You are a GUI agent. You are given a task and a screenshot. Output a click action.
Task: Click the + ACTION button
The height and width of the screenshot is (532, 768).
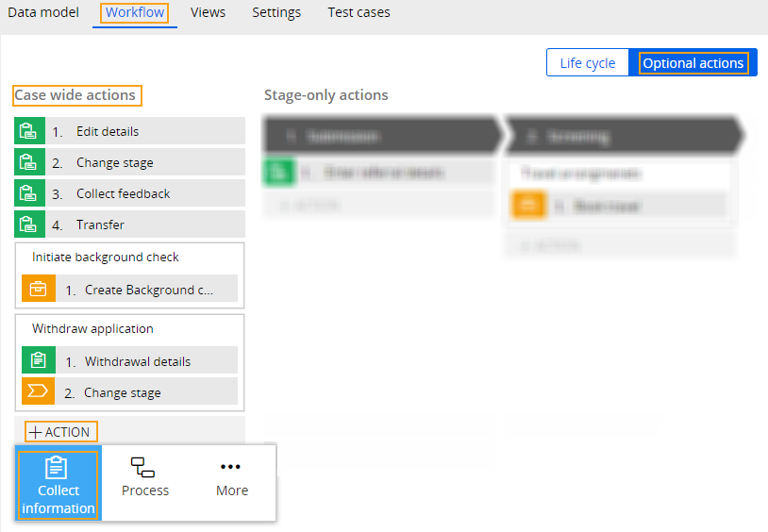pyautogui.click(x=60, y=432)
